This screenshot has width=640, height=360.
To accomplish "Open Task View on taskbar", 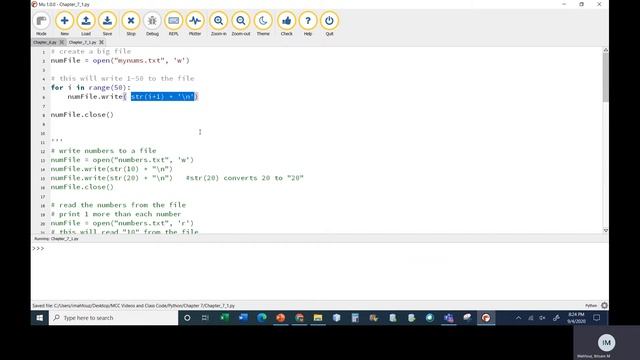I will [205, 318].
